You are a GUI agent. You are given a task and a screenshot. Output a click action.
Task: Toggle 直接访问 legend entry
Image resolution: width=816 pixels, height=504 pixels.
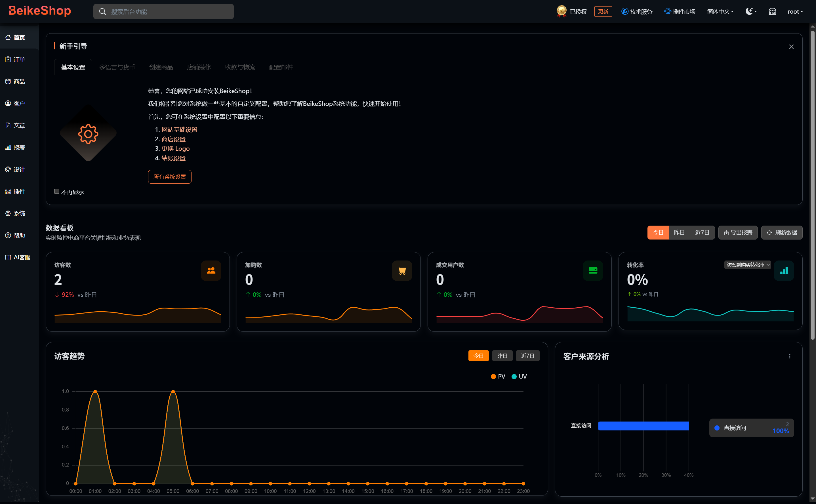[x=751, y=428]
